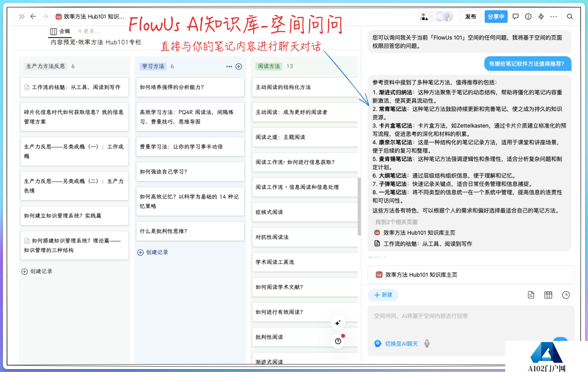Click the calendar icon in page breadcrumb

[59, 17]
